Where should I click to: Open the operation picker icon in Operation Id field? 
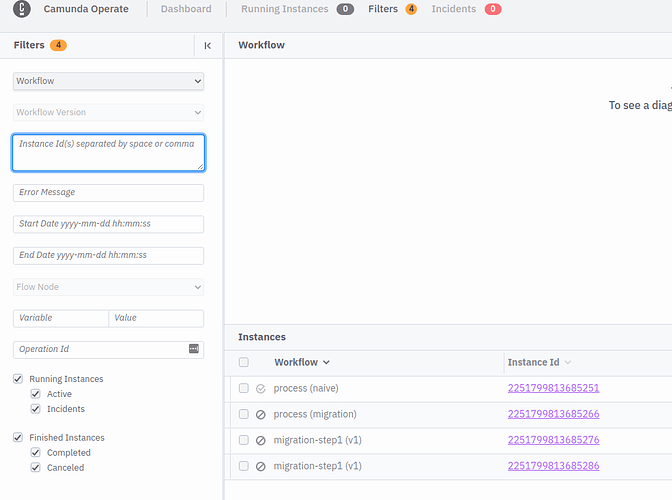click(x=194, y=349)
